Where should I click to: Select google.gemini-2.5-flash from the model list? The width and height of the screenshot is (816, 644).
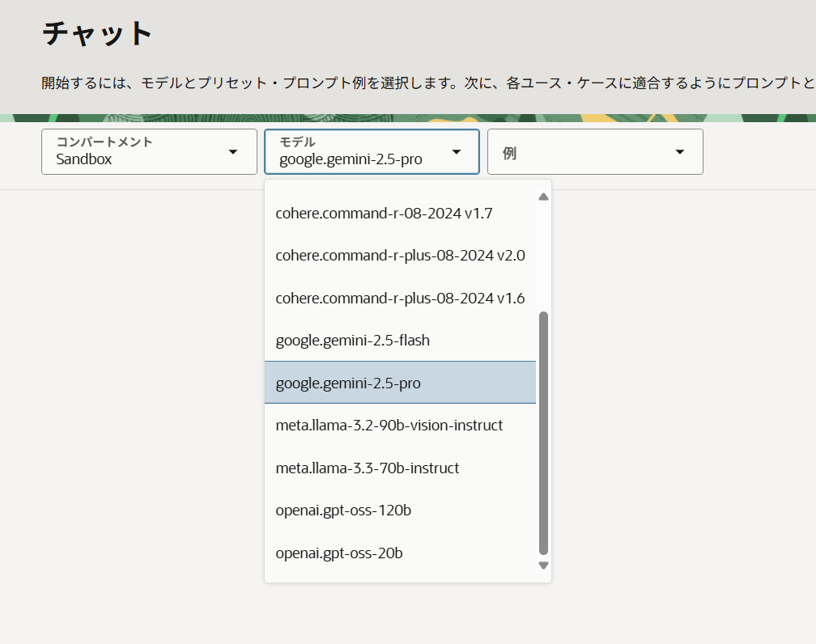(x=352, y=340)
